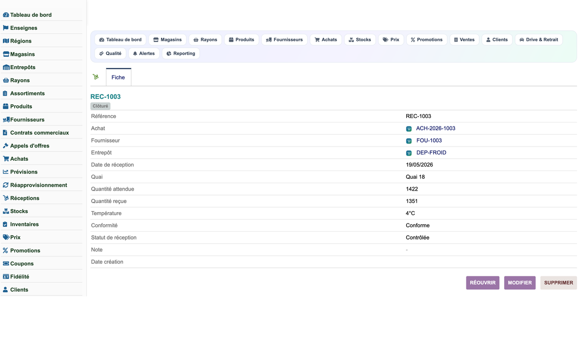588x364 pixels.
Task: Click the SUPPRIMER button
Action: (x=559, y=283)
